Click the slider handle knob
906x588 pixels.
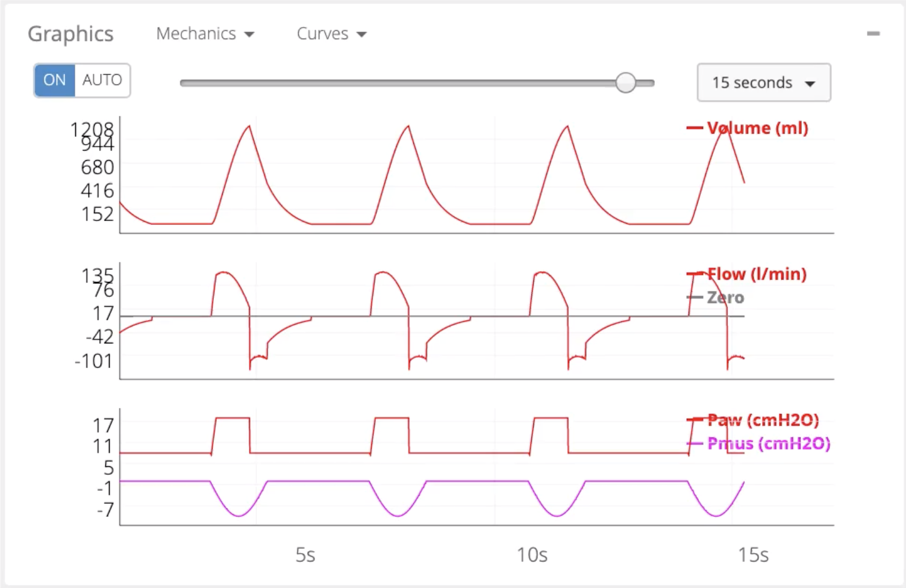click(626, 83)
